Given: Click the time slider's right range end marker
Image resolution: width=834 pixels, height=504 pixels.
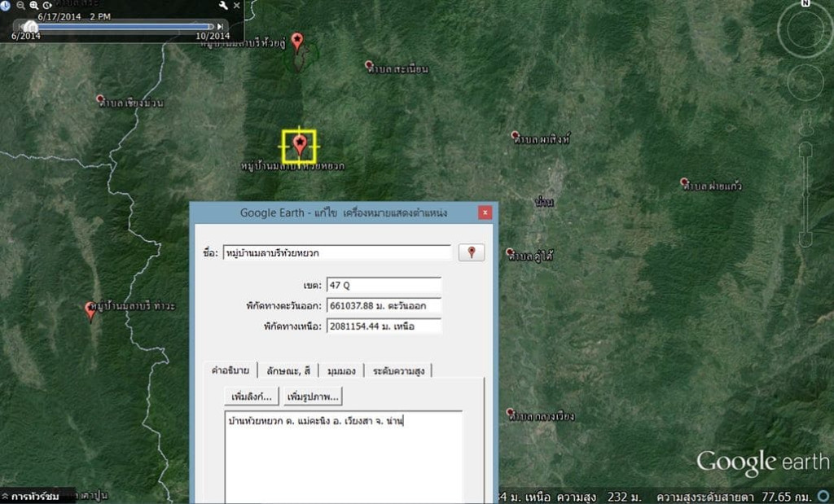Looking at the screenshot, I should [211, 26].
